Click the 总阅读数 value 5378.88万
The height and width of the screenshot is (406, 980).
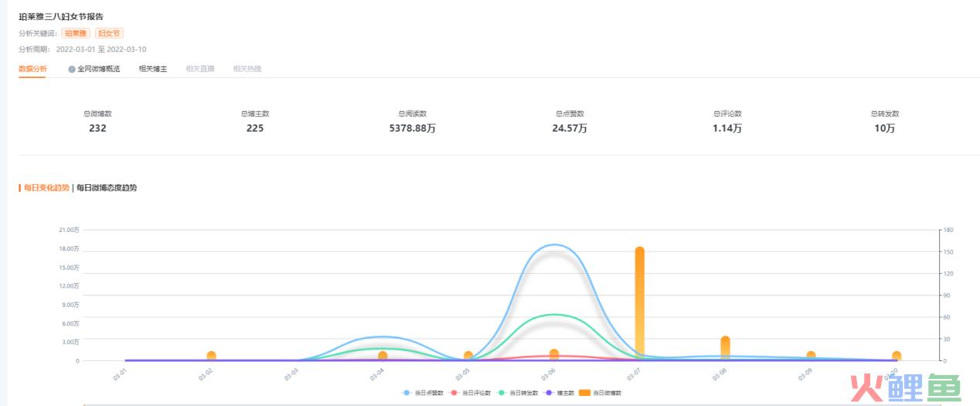413,128
